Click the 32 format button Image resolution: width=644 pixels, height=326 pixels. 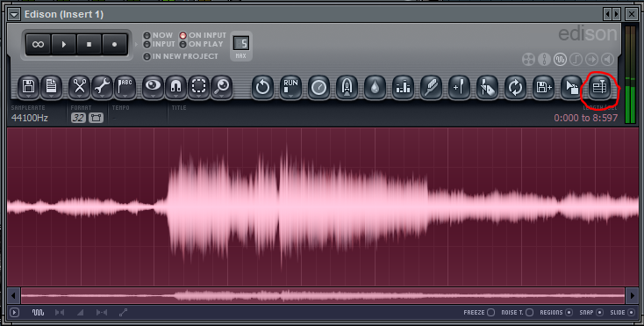coord(78,118)
